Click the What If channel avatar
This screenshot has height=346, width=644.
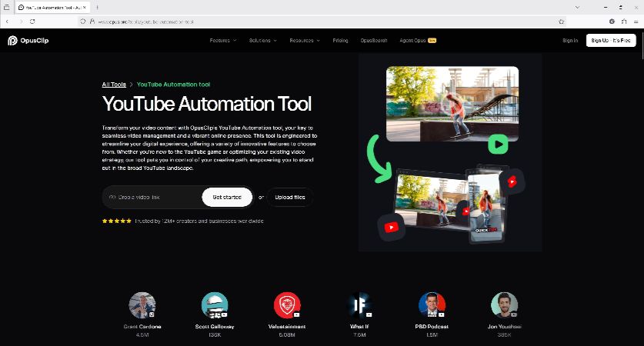359,305
